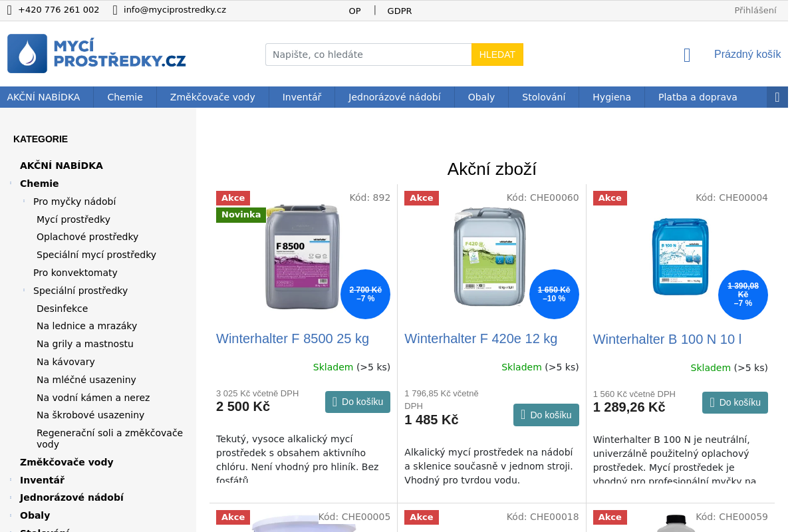Screen dimensions: 798x532
Task: Select Na lednice a mrazáky category
Action: coord(86,326)
